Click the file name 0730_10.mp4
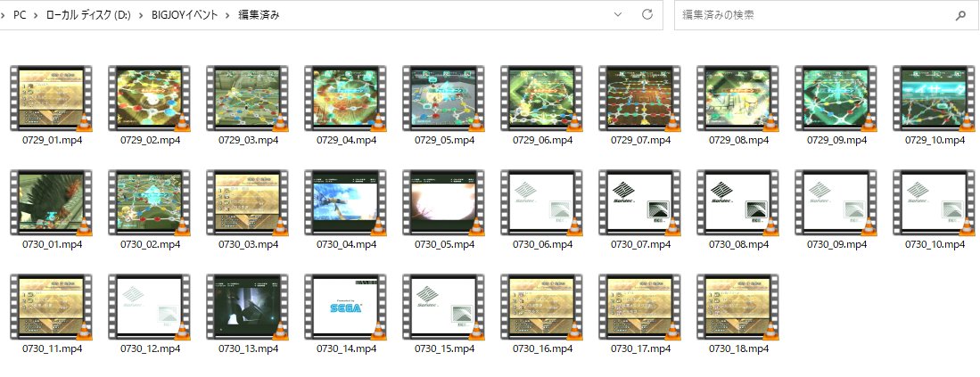Image resolution: width=980 pixels, height=377 pixels. (935, 245)
